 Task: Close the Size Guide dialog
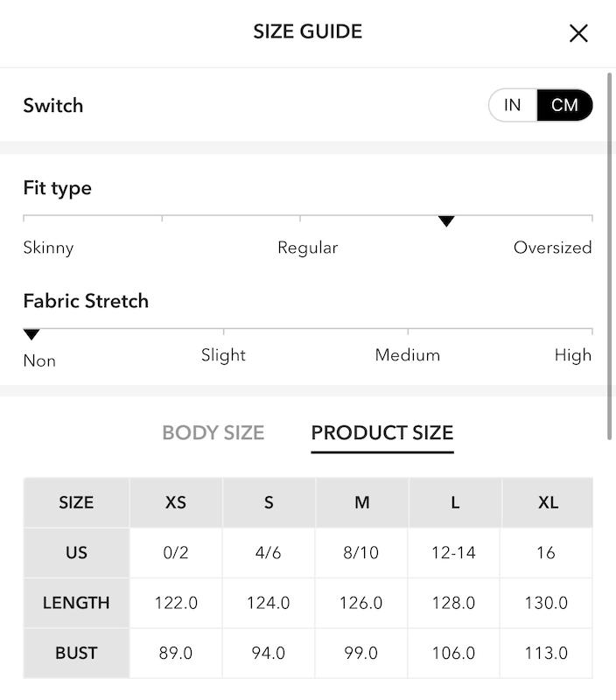(578, 33)
